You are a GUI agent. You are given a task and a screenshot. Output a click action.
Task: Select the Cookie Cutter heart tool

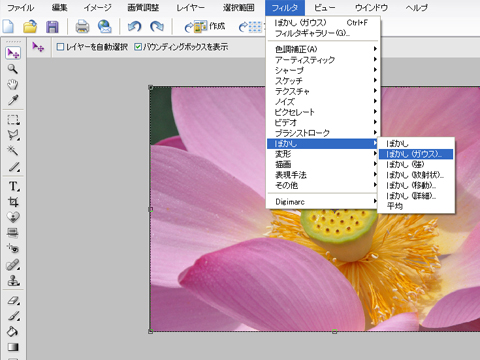[x=13, y=217]
